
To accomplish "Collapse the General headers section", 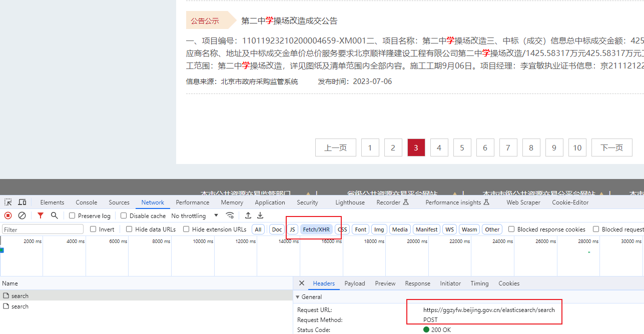I will [x=298, y=297].
